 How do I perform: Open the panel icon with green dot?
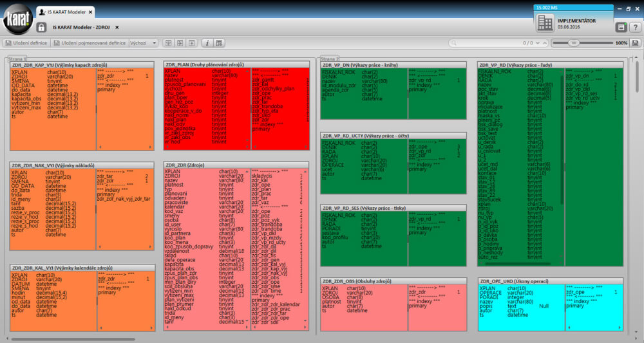(x=621, y=27)
